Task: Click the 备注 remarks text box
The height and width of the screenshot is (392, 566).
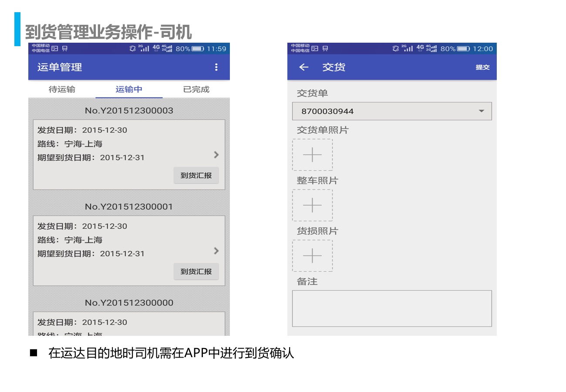Action: coord(392,308)
